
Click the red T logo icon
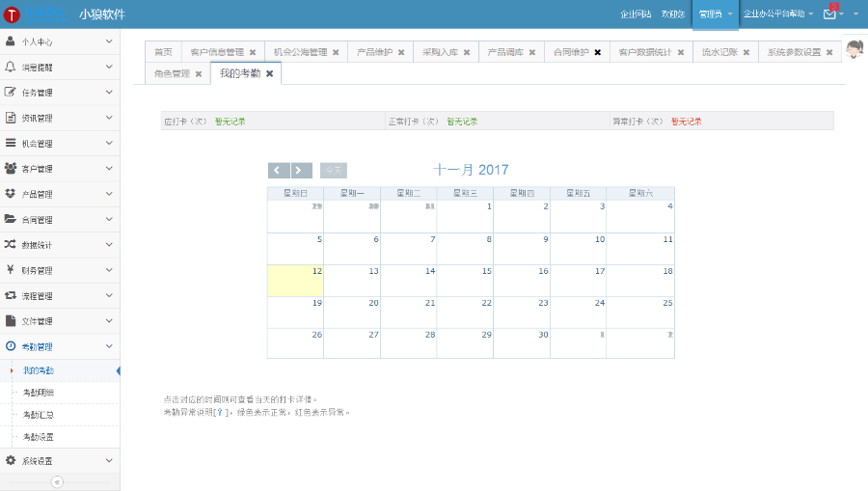tap(12, 14)
